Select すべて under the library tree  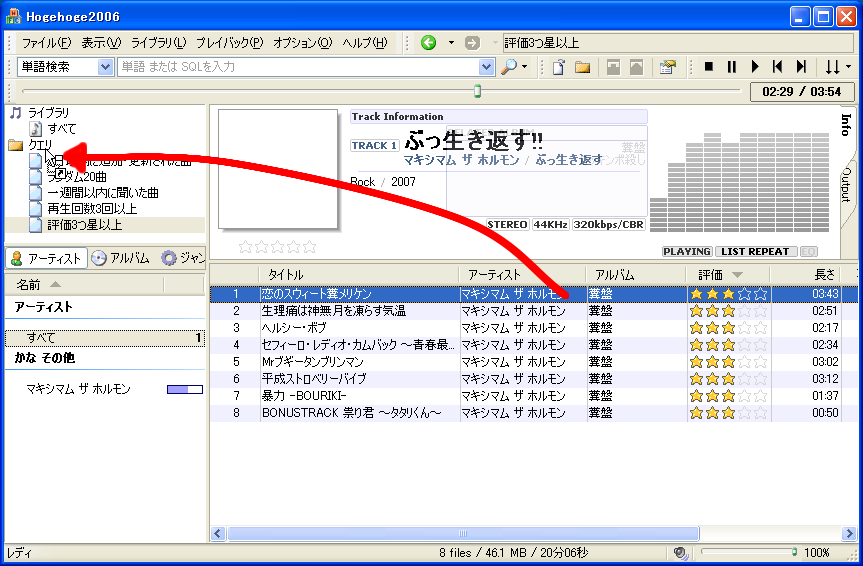[x=62, y=128]
